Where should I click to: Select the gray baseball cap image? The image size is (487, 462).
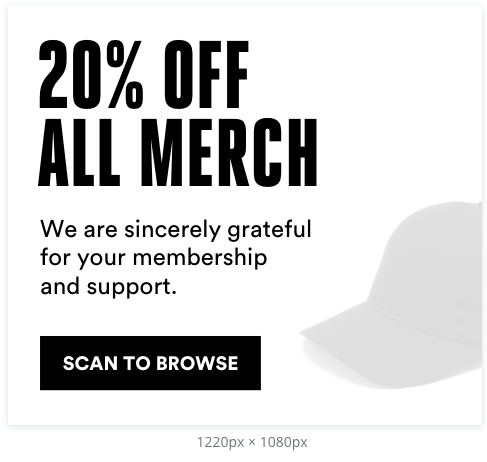pos(391,295)
